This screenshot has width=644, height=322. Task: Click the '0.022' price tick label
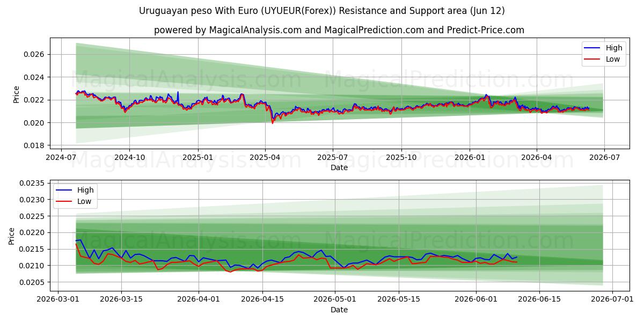[x=34, y=100]
